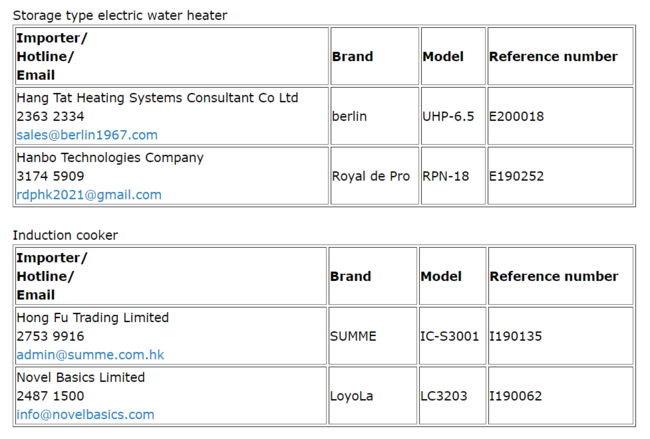The height and width of the screenshot is (439, 650).
Task: Select the 'Storage type electric water heater' heading
Action: click(x=120, y=15)
